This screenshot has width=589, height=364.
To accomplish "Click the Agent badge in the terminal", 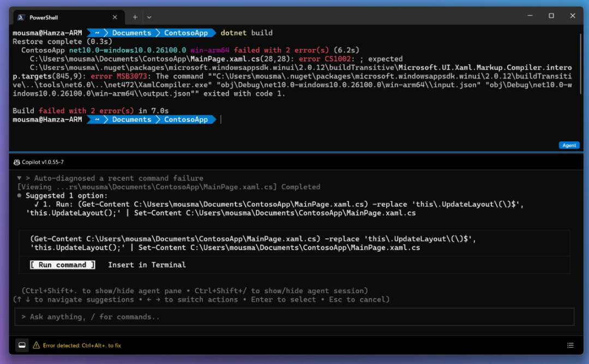I will [x=569, y=145].
